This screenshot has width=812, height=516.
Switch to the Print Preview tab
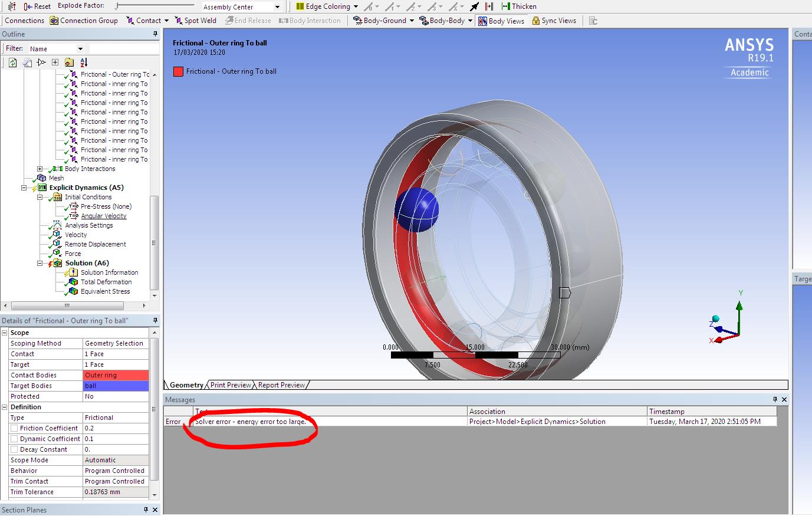click(x=229, y=384)
